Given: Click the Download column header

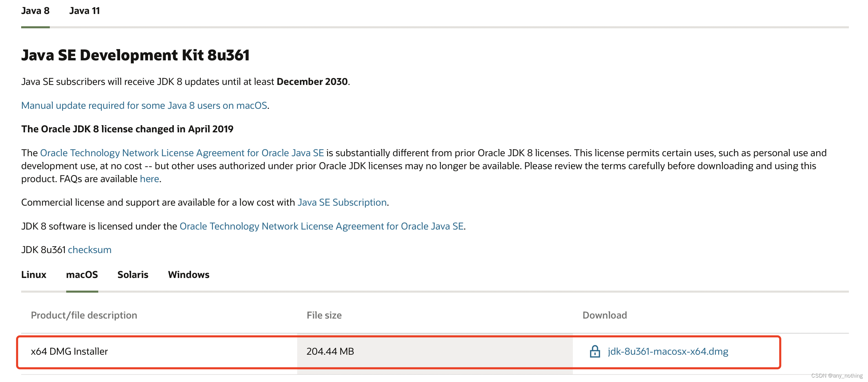Looking at the screenshot, I should (604, 315).
